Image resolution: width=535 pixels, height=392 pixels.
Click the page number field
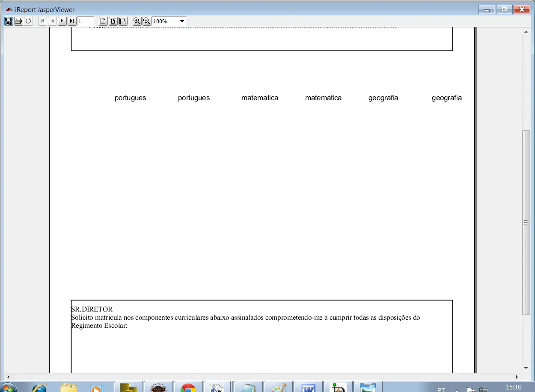tap(86, 21)
